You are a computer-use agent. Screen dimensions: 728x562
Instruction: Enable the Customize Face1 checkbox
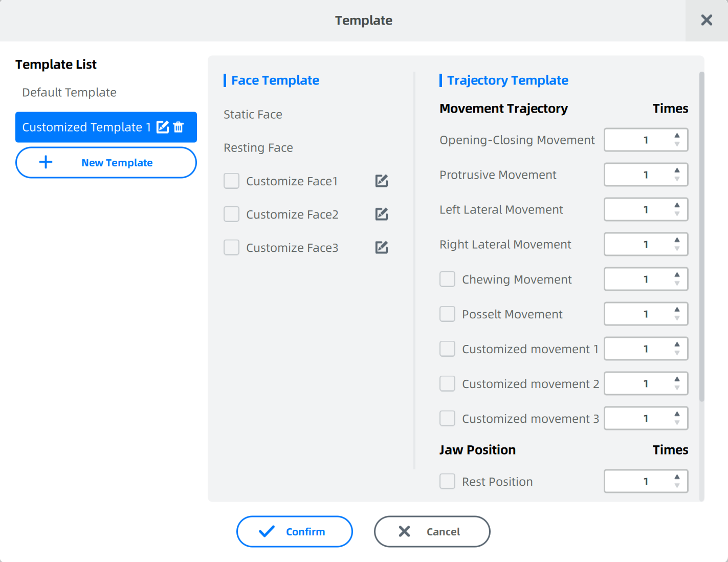(x=232, y=181)
